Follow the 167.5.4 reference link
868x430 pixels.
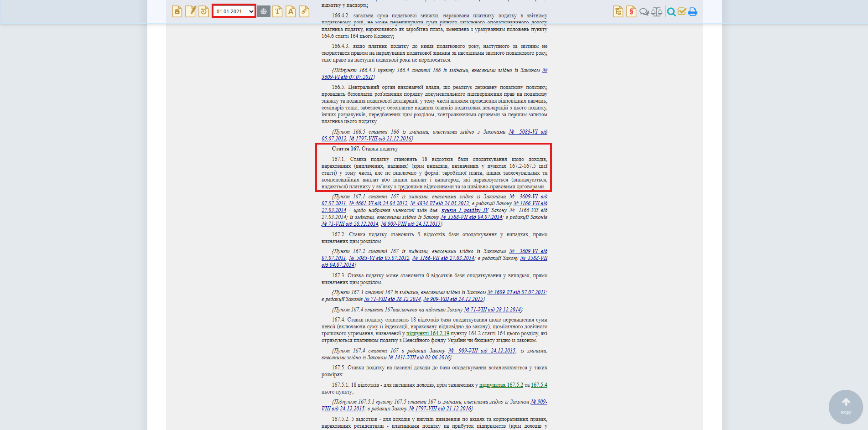pyautogui.click(x=539, y=385)
